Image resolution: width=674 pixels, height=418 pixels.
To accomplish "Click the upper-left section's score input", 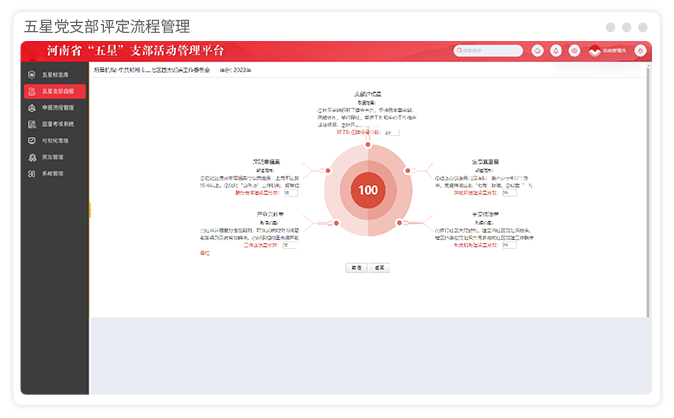I will pyautogui.click(x=291, y=193).
